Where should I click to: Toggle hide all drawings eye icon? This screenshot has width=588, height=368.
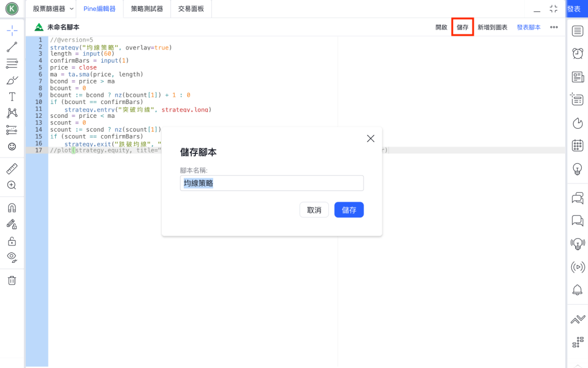[x=12, y=257]
